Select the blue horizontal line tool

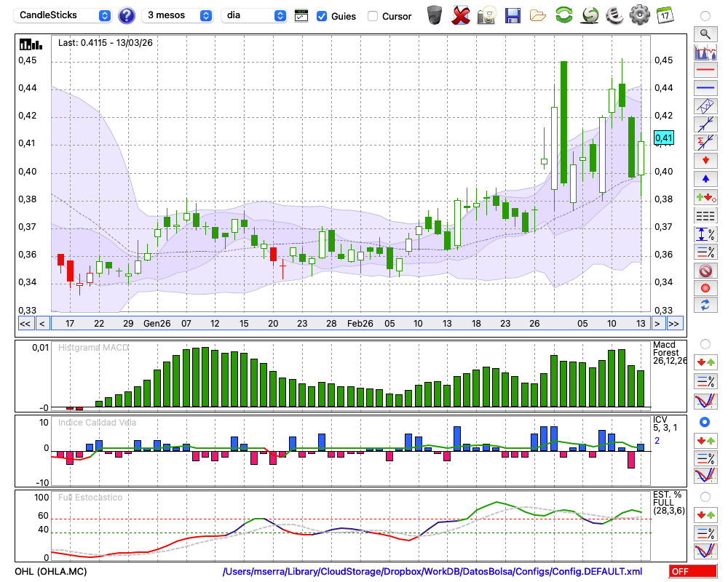tap(705, 88)
